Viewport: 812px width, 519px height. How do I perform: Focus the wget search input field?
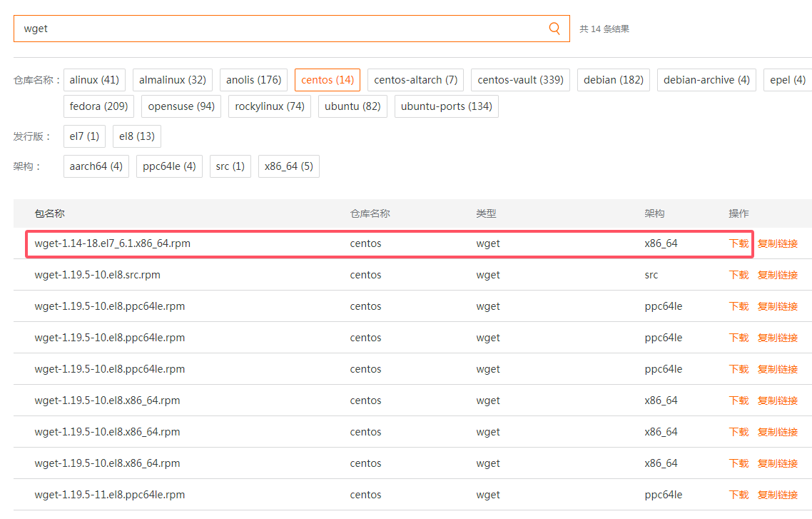pyautogui.click(x=292, y=29)
